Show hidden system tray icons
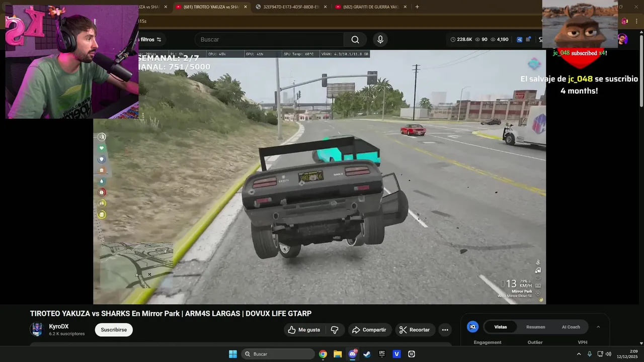The height and width of the screenshot is (362, 644). (x=579, y=354)
